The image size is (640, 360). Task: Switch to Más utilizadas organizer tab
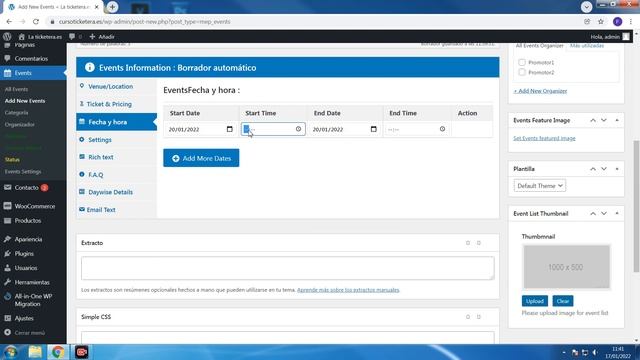pyautogui.click(x=587, y=46)
